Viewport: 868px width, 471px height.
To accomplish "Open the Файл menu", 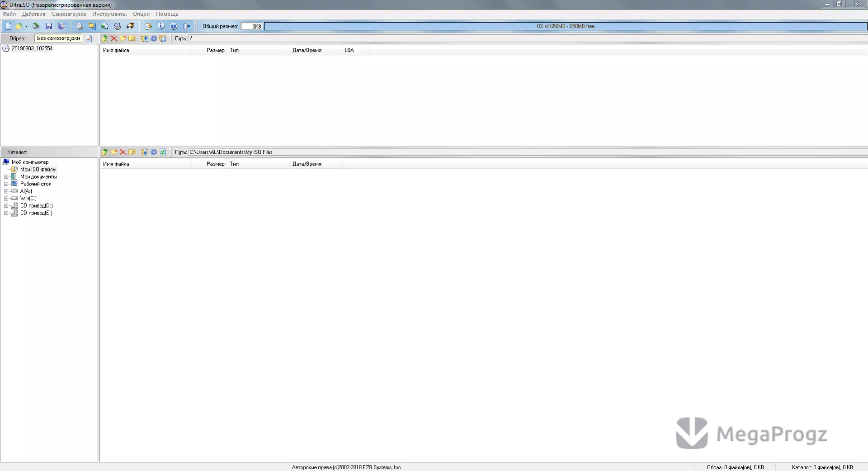I will [x=9, y=14].
